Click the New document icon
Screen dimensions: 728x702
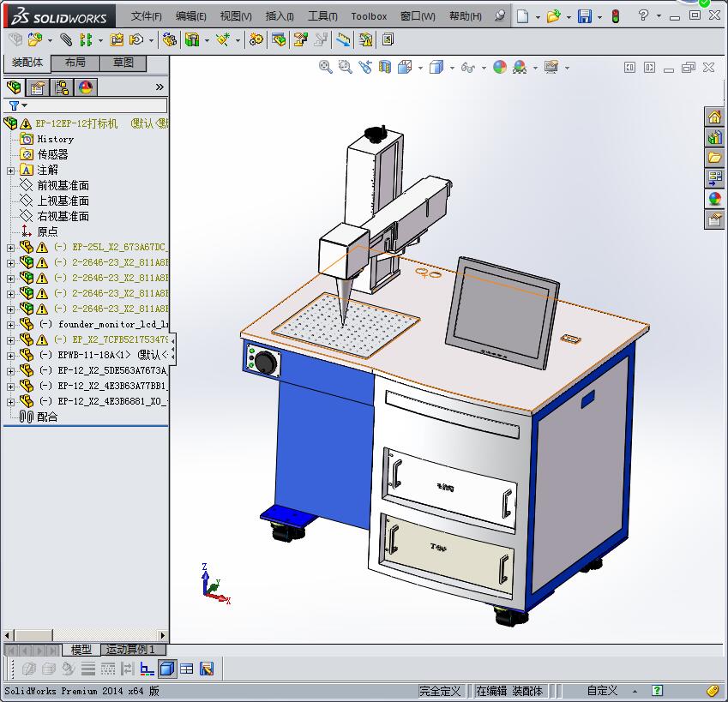[x=523, y=16]
